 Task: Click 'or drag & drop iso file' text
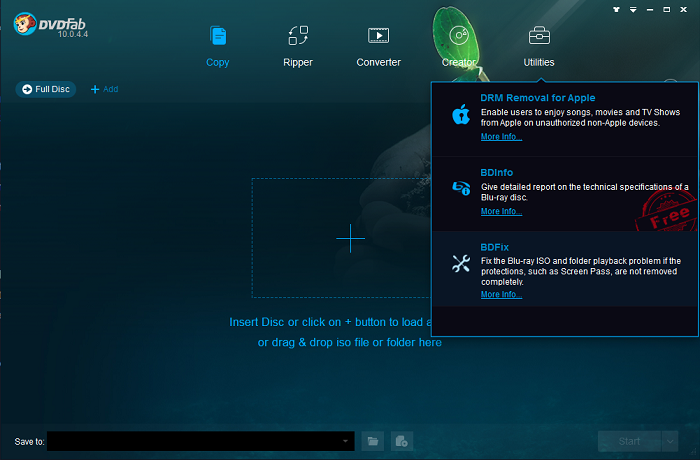click(350, 343)
